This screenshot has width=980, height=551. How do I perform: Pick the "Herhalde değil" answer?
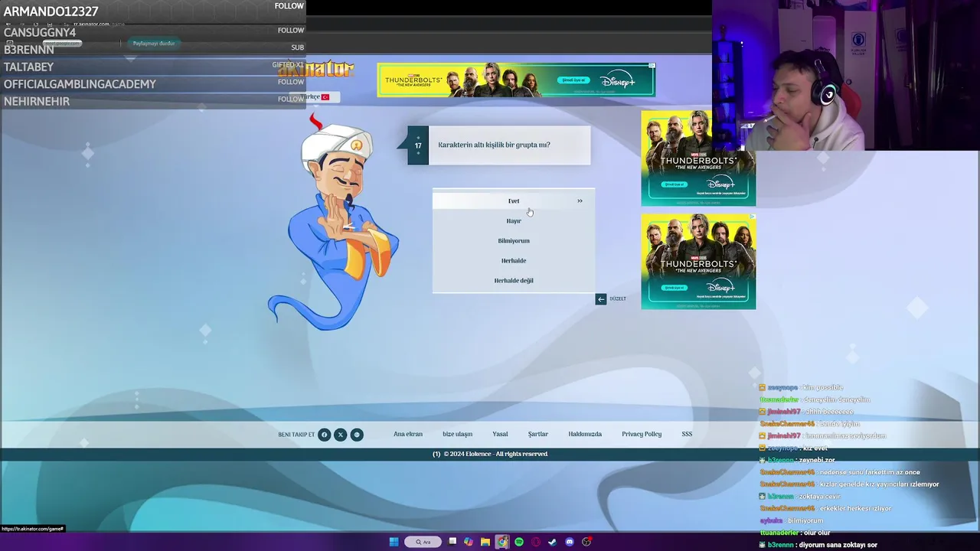tap(514, 280)
